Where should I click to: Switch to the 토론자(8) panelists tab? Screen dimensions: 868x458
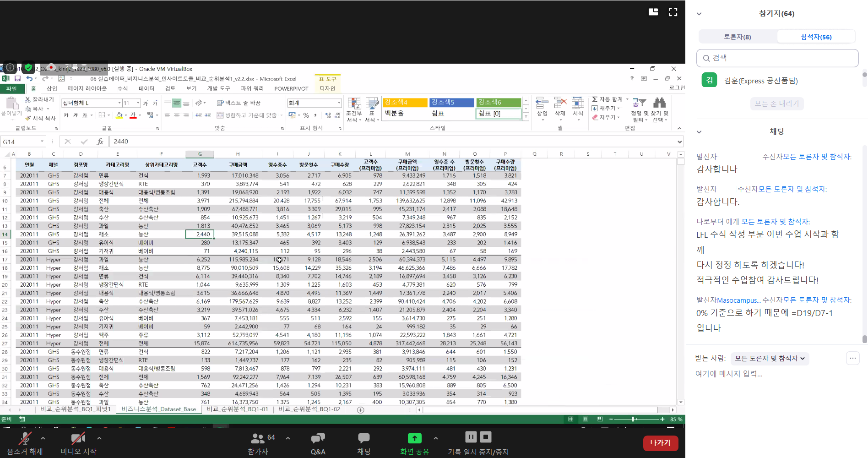point(737,37)
